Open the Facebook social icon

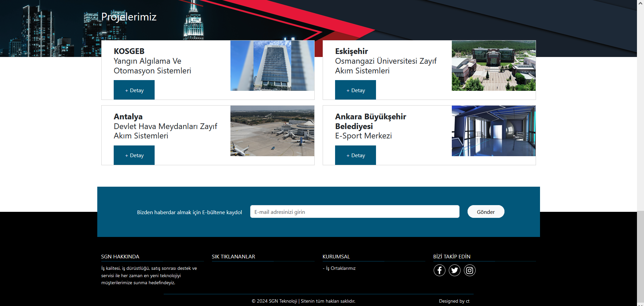[x=439, y=270]
